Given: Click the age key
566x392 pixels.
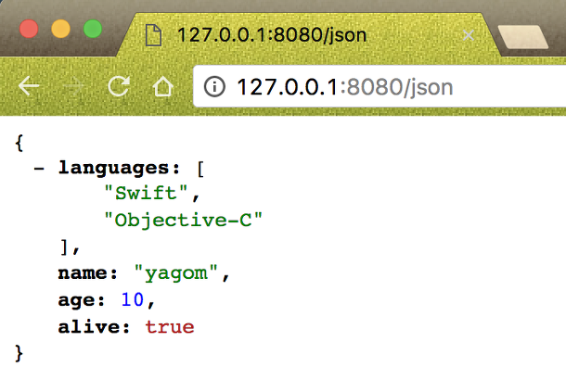Looking at the screenshot, I should [77, 301].
